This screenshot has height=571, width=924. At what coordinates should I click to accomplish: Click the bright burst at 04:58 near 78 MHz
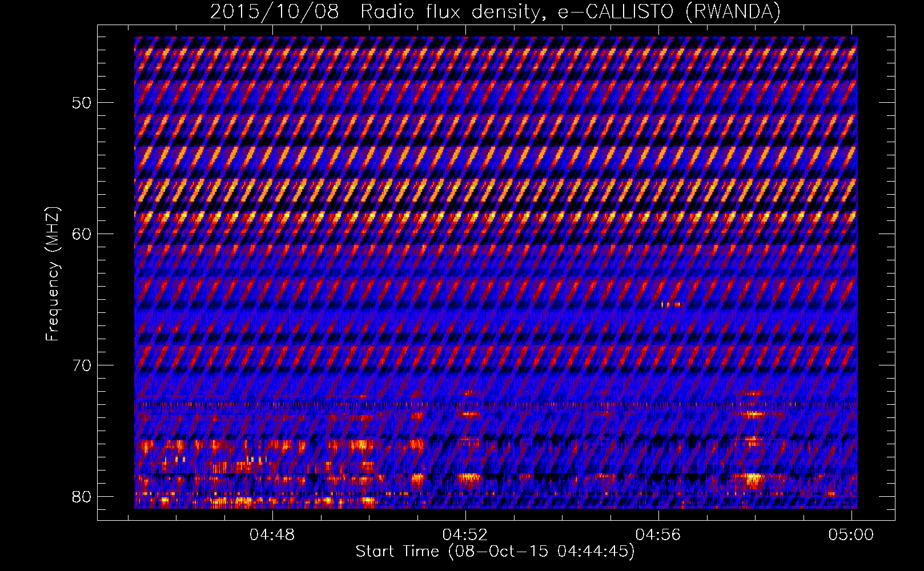[754, 477]
